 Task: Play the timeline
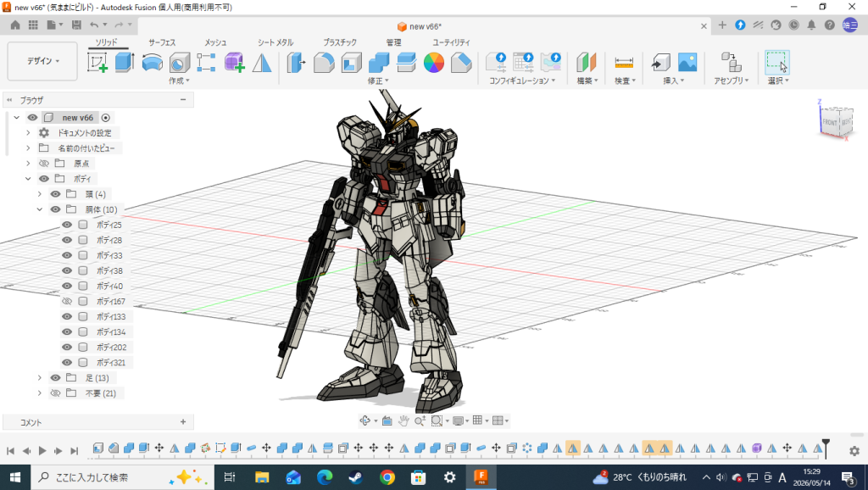(x=42, y=451)
